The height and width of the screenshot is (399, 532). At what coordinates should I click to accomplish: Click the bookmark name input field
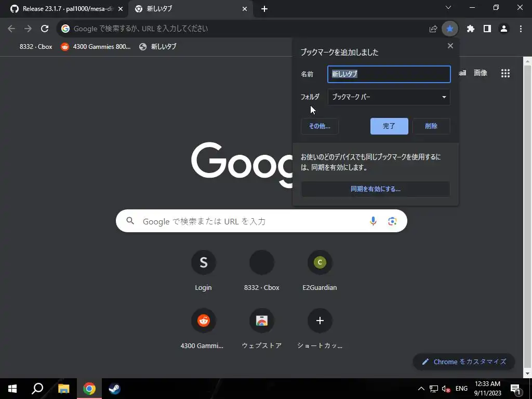(x=389, y=74)
